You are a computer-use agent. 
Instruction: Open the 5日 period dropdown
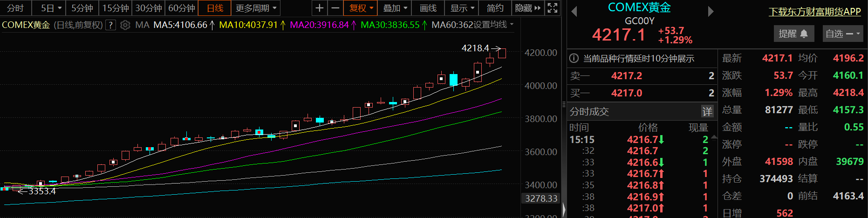(x=50, y=8)
